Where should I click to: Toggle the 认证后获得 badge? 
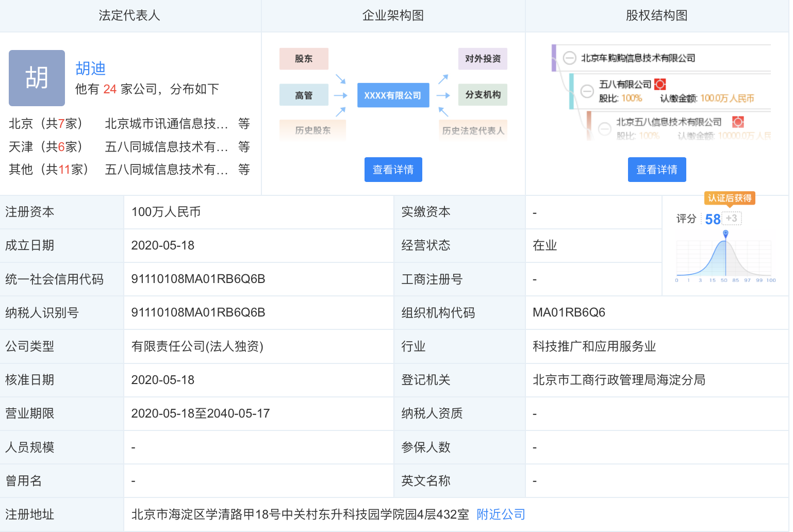click(x=730, y=198)
